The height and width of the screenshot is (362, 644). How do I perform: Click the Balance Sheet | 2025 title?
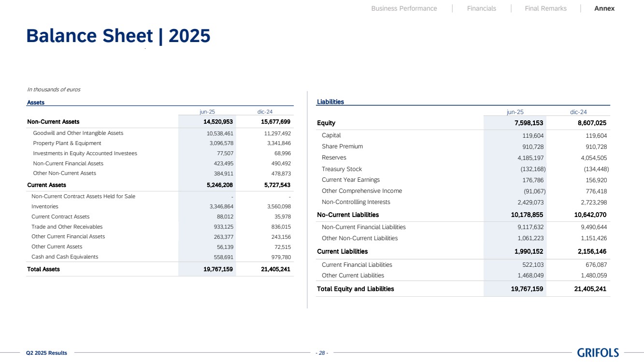coord(118,36)
